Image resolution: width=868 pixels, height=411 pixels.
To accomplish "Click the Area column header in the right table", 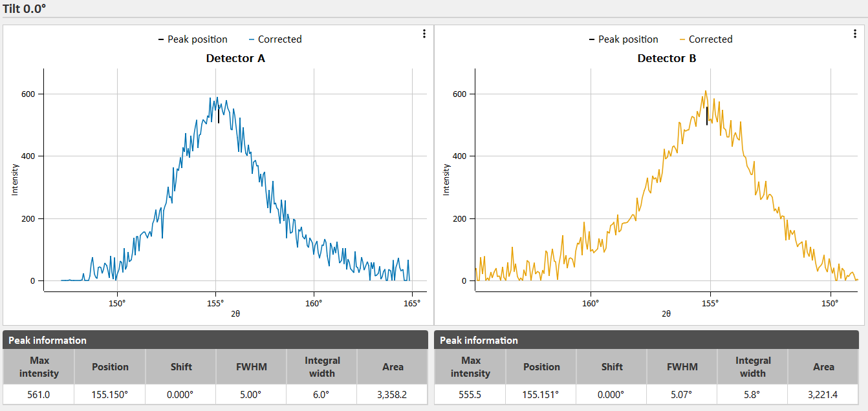I will pos(823,367).
